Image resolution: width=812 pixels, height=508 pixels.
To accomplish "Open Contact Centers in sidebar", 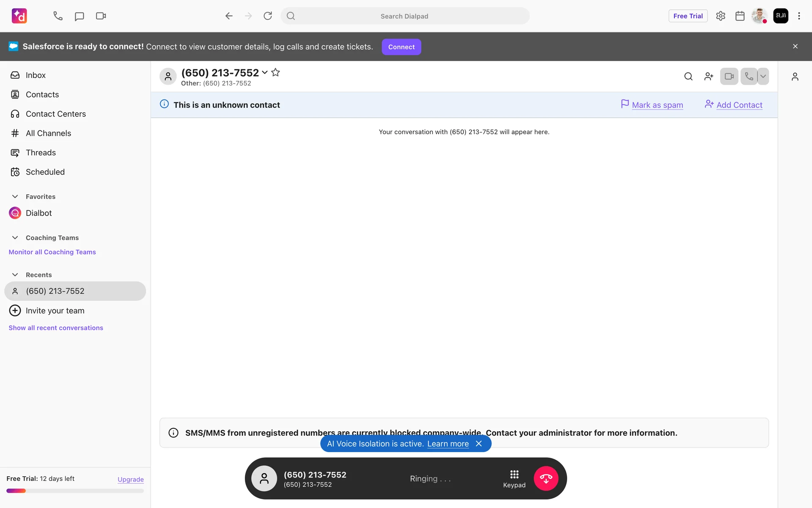I will pyautogui.click(x=55, y=114).
